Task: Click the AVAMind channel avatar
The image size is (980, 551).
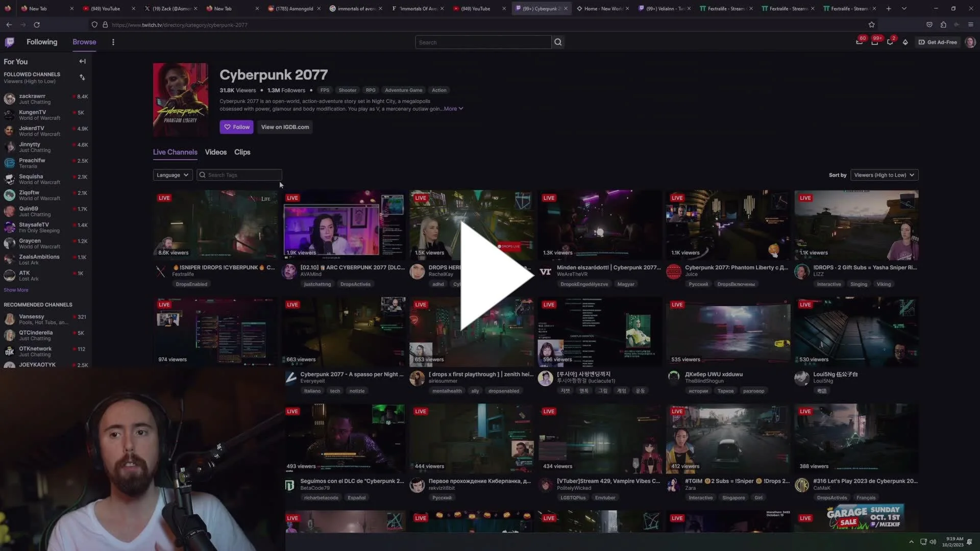Action: (x=289, y=271)
